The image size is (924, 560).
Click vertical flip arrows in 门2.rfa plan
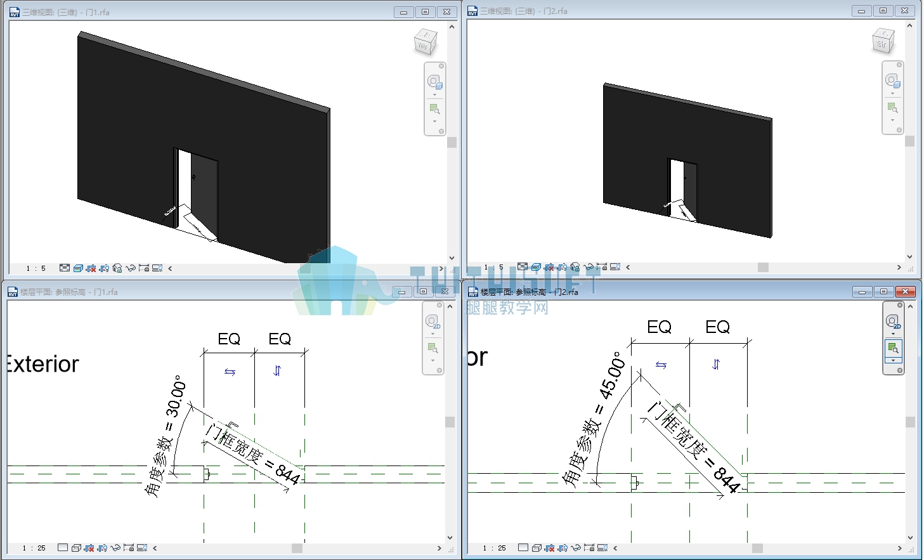(x=716, y=364)
